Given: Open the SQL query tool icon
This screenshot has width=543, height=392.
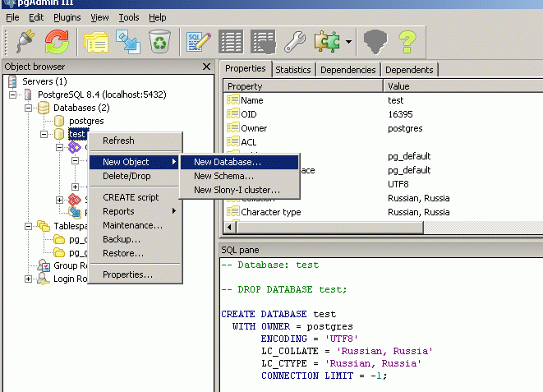Looking at the screenshot, I should [x=199, y=42].
